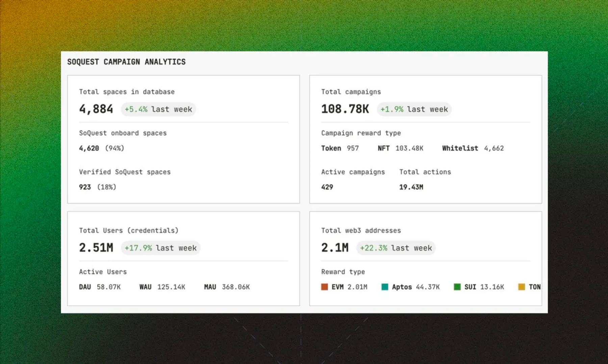The width and height of the screenshot is (608, 364).
Task: Click the 'Verified SoQuest spaces' label
Action: point(125,172)
